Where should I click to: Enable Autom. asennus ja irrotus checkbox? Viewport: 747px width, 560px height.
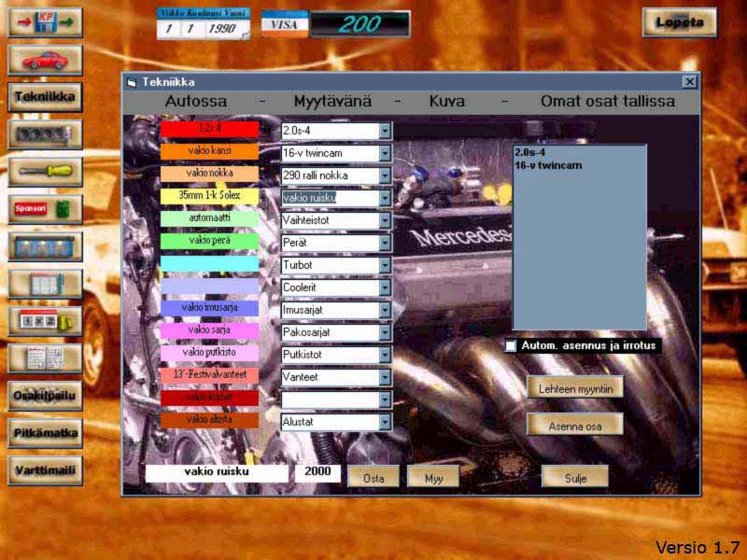(x=510, y=345)
